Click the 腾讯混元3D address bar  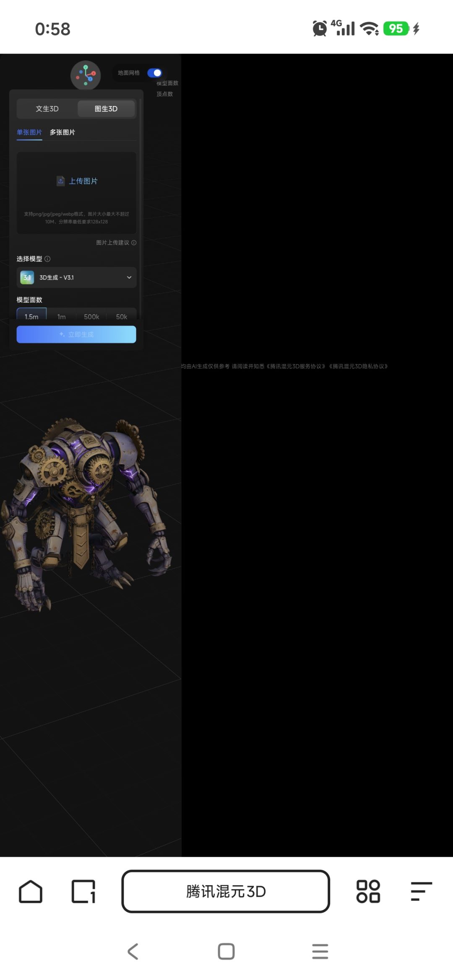click(226, 891)
